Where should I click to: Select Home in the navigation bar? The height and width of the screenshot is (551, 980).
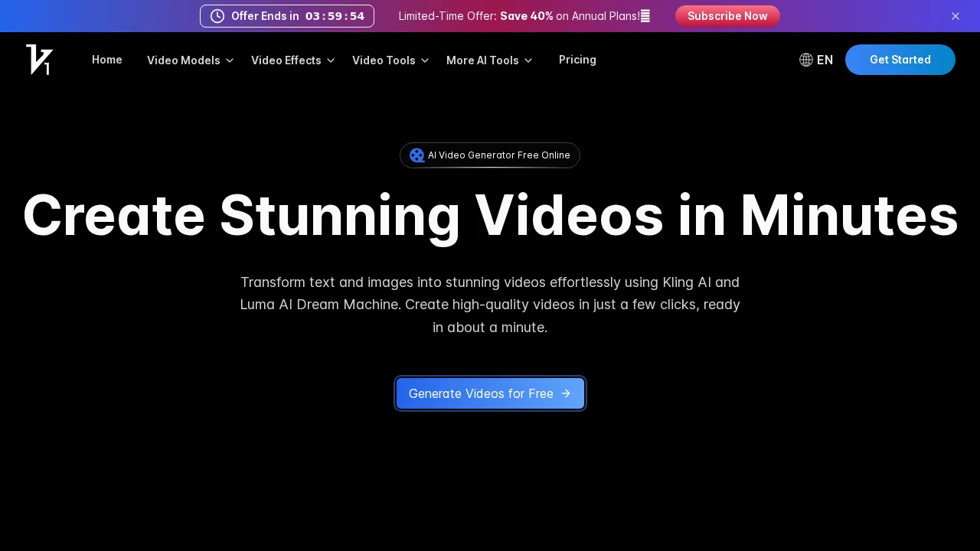tap(106, 60)
